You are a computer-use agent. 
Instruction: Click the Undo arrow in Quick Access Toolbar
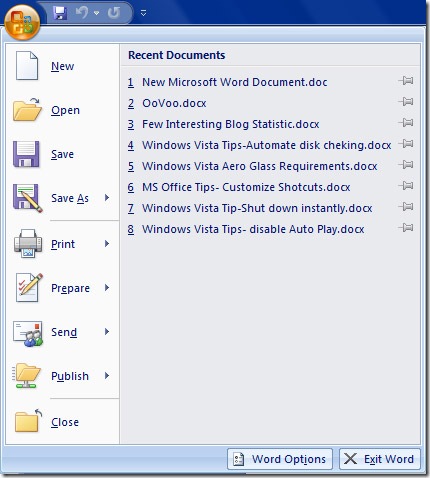tap(82, 13)
